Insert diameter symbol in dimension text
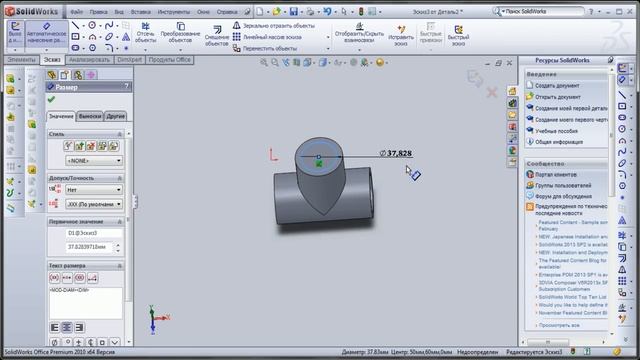 pos(55,342)
